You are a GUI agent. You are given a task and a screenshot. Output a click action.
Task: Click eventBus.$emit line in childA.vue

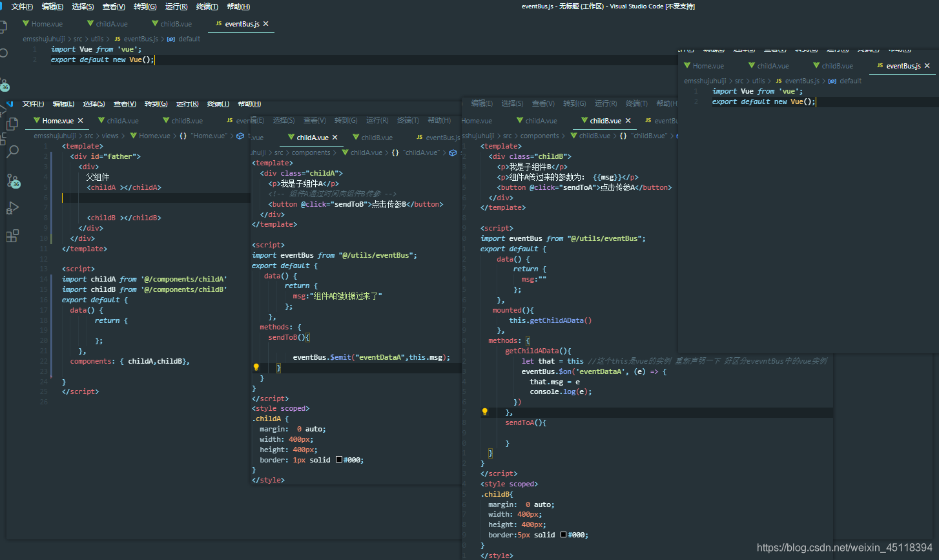coord(371,357)
